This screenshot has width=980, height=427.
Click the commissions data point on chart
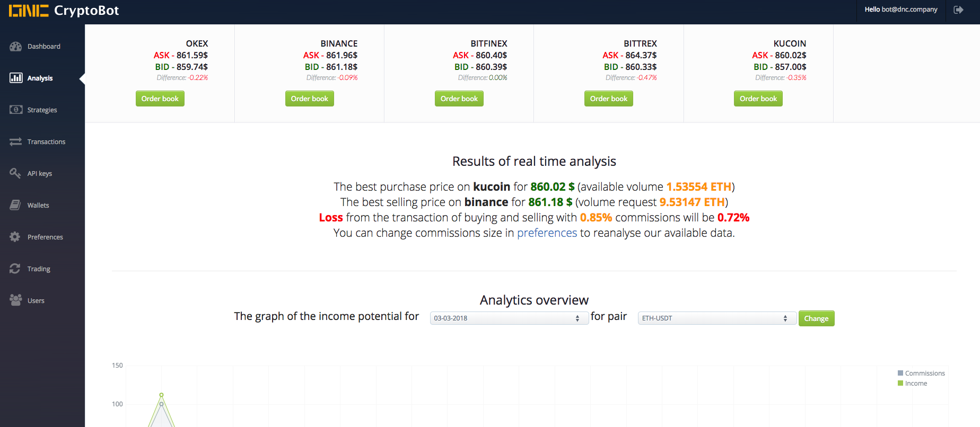click(161, 404)
